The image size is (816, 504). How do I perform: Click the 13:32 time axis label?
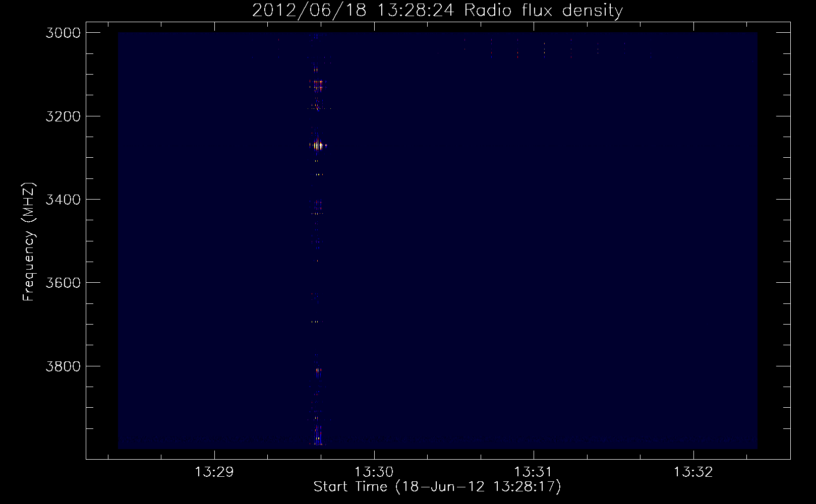[x=693, y=472]
